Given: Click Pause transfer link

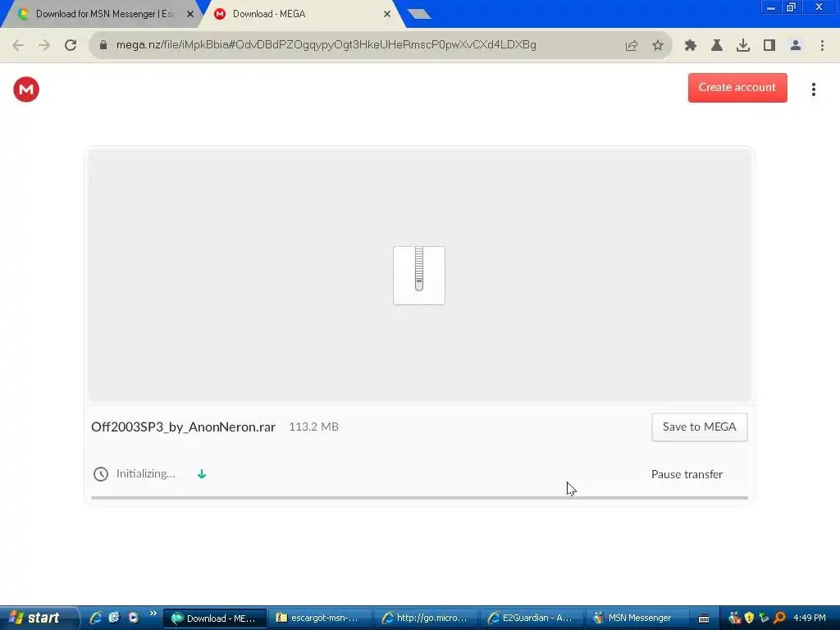Looking at the screenshot, I should coord(687,474).
